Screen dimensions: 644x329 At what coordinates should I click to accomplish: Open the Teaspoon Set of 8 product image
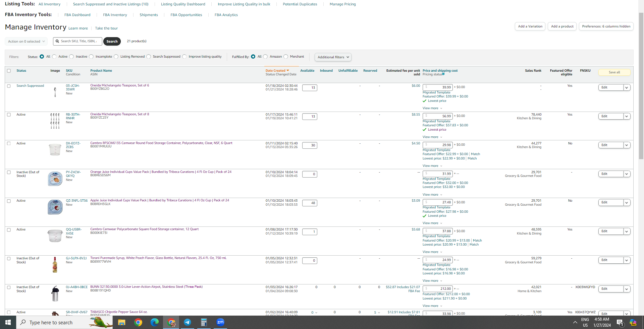(55, 121)
